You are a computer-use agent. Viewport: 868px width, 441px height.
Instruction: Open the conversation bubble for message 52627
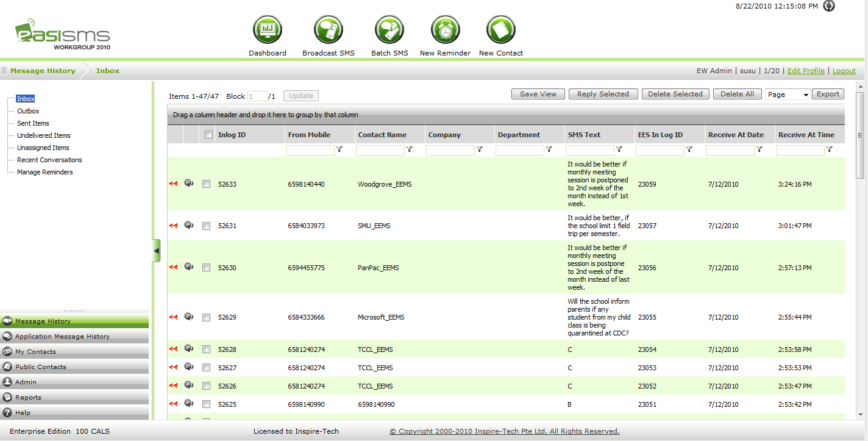point(189,367)
